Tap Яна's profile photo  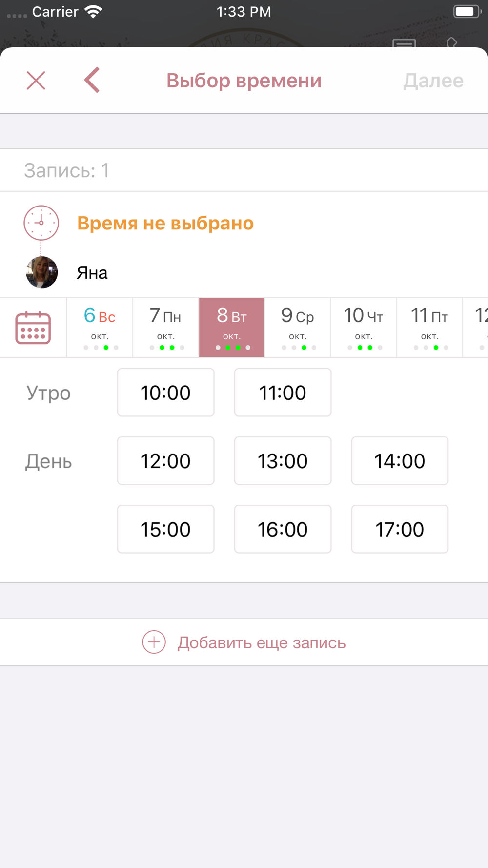coord(42,272)
